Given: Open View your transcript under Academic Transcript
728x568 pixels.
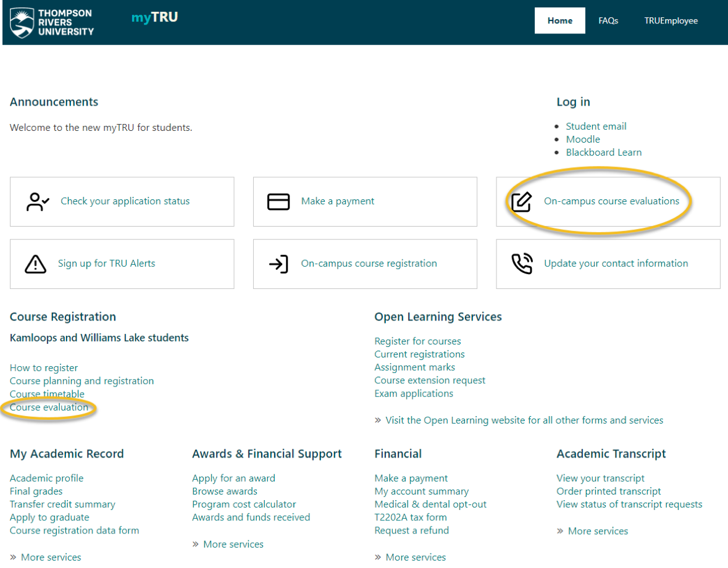Looking at the screenshot, I should [x=600, y=478].
